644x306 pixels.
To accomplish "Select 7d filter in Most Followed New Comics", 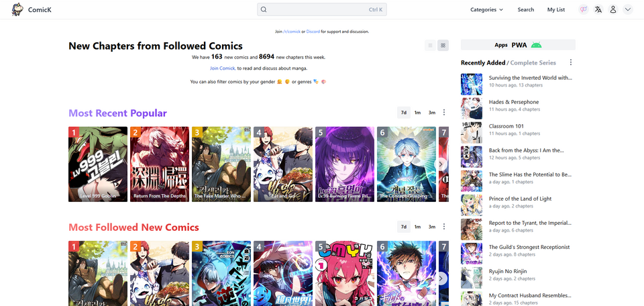I will [x=404, y=227].
